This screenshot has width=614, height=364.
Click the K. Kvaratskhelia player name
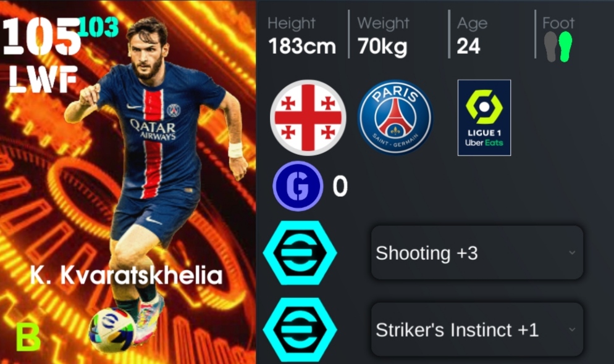click(x=126, y=276)
